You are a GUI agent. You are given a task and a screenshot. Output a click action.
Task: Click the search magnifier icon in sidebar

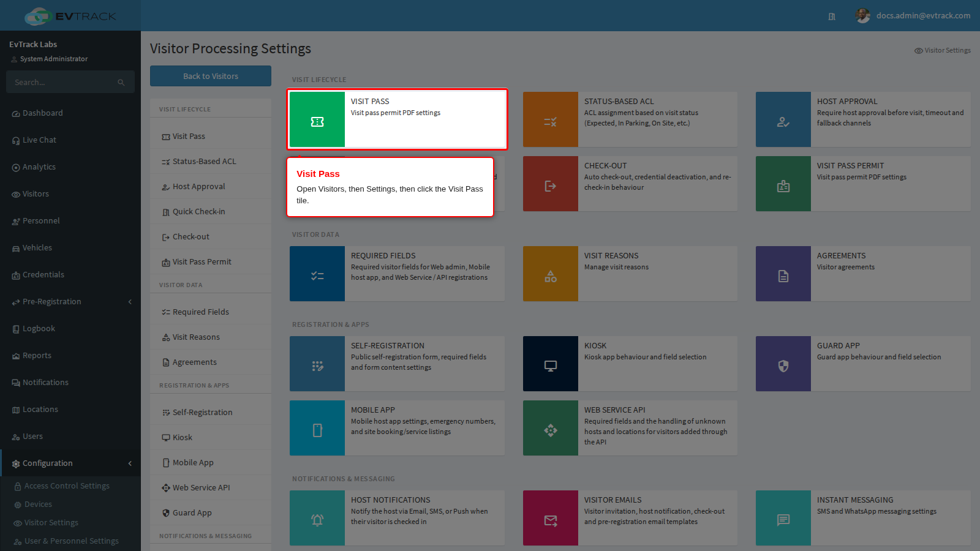(x=121, y=82)
